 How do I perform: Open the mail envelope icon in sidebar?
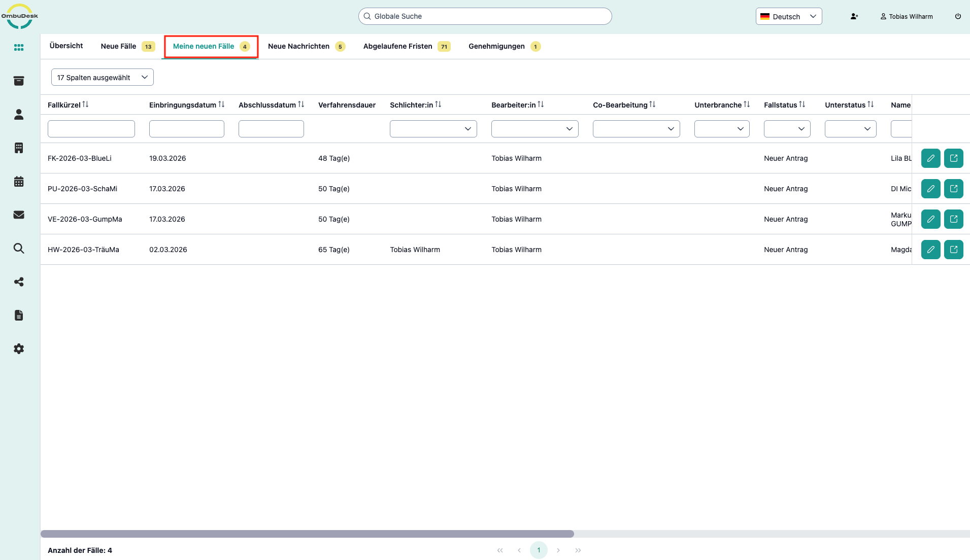[x=19, y=215]
